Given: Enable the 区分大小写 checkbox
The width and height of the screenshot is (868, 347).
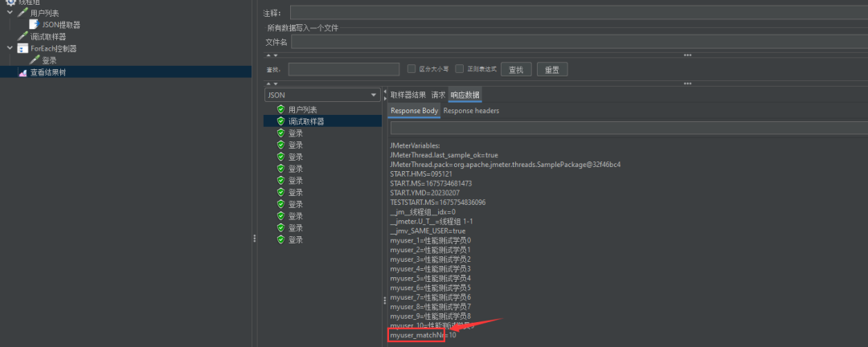Looking at the screenshot, I should click(x=411, y=68).
